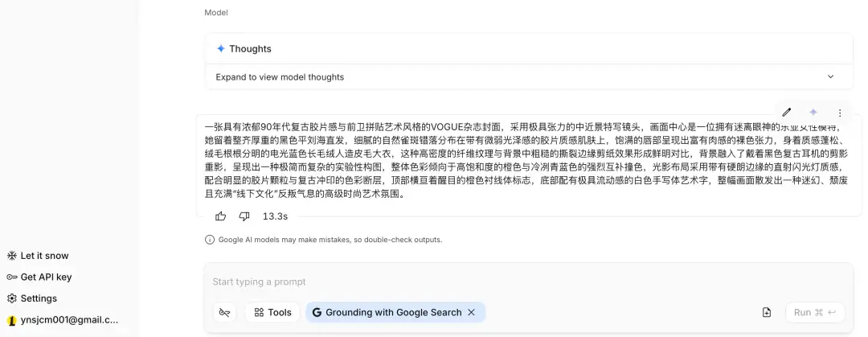Click the Thoughts sparkle icon
The height and width of the screenshot is (337, 868).
(221, 48)
